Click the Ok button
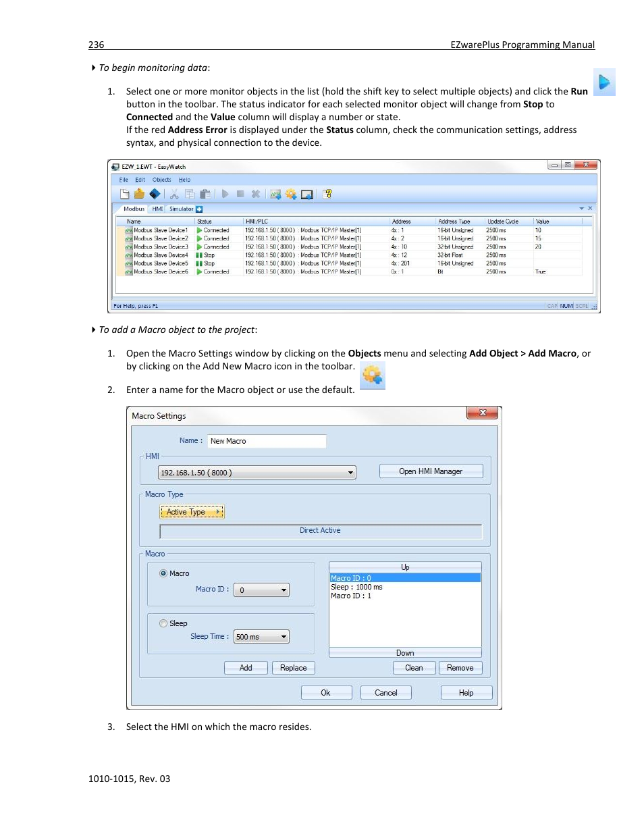The image size is (644, 834). [x=326, y=693]
